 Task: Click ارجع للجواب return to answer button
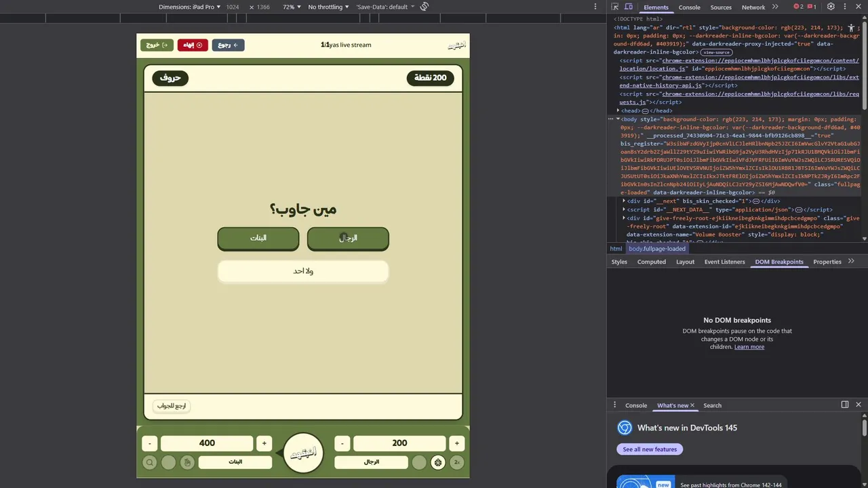pyautogui.click(x=172, y=406)
